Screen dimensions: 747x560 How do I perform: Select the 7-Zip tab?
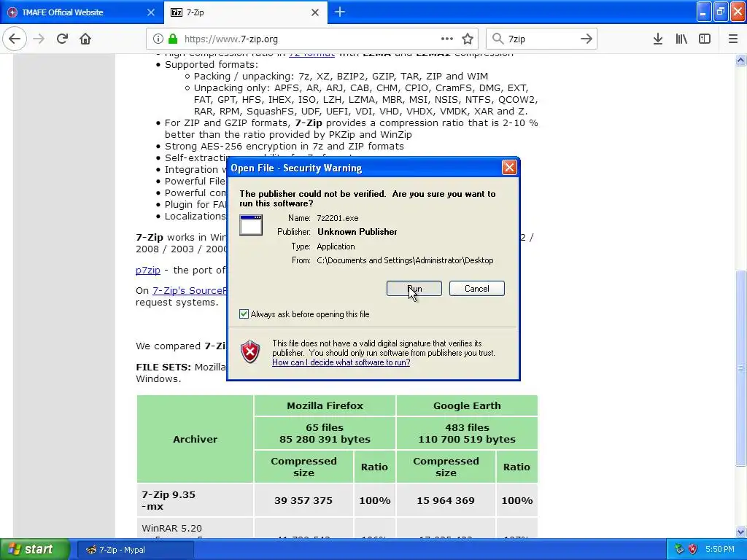245,12
